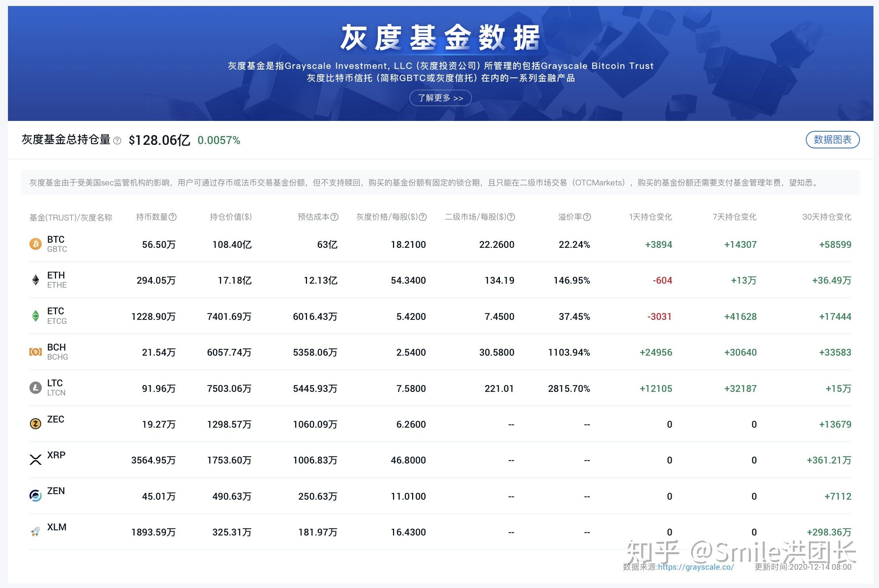The height and width of the screenshot is (588, 879).
Task: Click the ETCG trust ticker label
Action: click(x=57, y=321)
